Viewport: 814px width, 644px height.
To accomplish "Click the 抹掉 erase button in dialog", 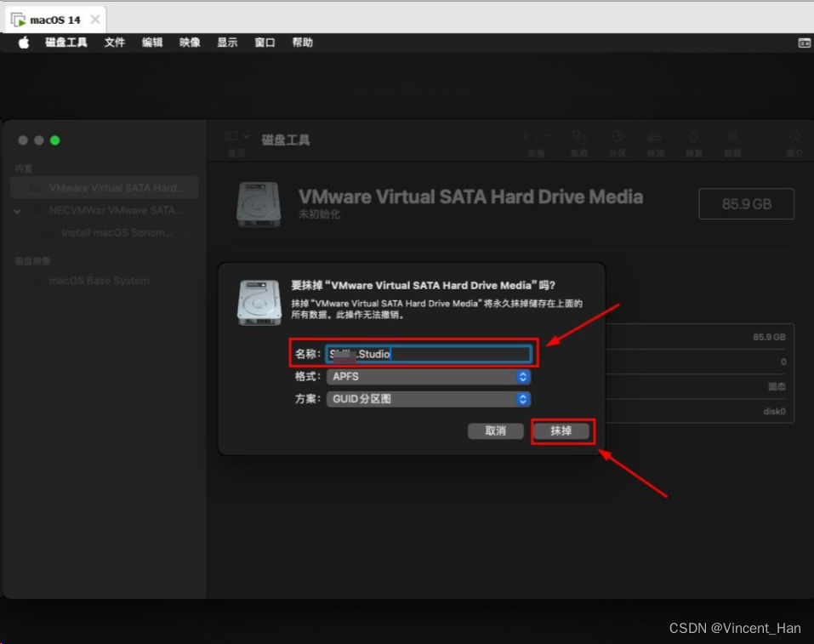I will (561, 431).
